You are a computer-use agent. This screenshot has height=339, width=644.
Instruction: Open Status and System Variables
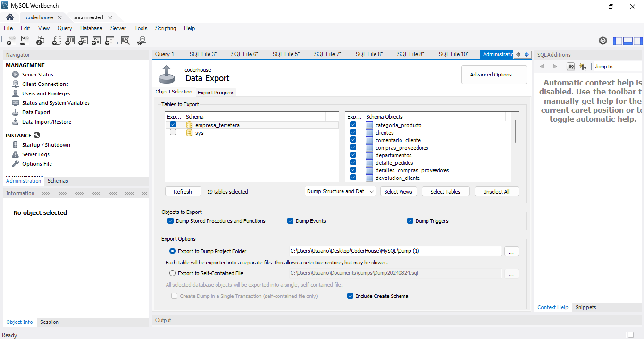point(56,103)
